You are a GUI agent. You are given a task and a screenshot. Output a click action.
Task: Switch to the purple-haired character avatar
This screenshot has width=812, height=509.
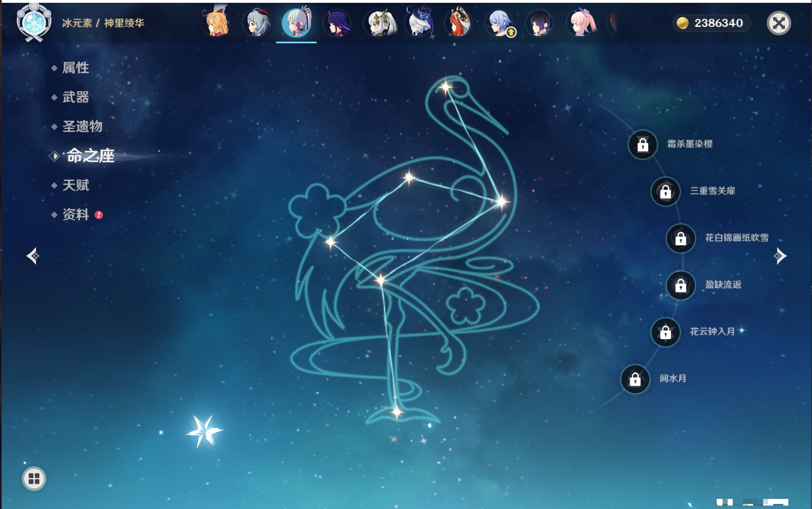pyautogui.click(x=337, y=23)
